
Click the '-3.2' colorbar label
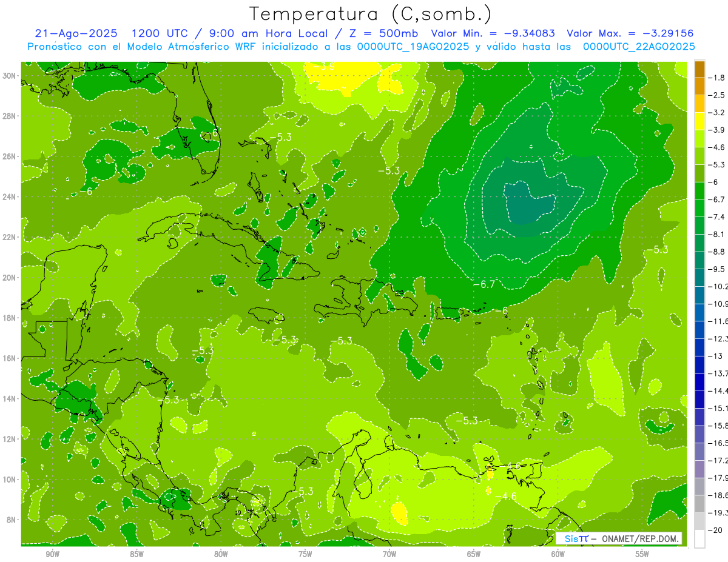(716, 113)
